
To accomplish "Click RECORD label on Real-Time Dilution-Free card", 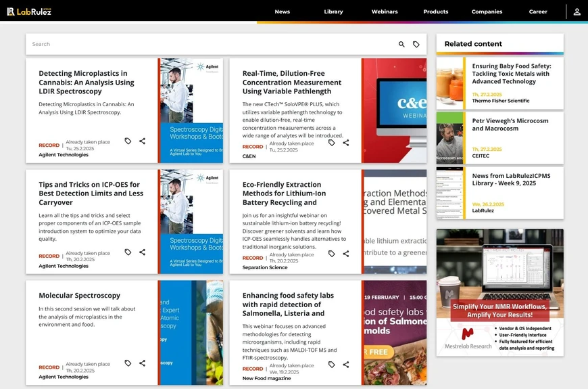I will click(x=253, y=147).
